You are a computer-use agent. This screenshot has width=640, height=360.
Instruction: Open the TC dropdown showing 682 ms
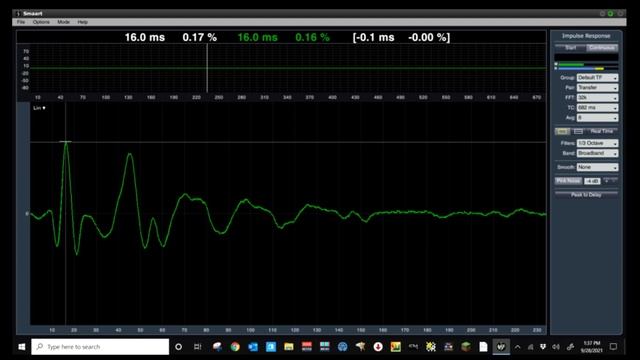click(x=597, y=107)
